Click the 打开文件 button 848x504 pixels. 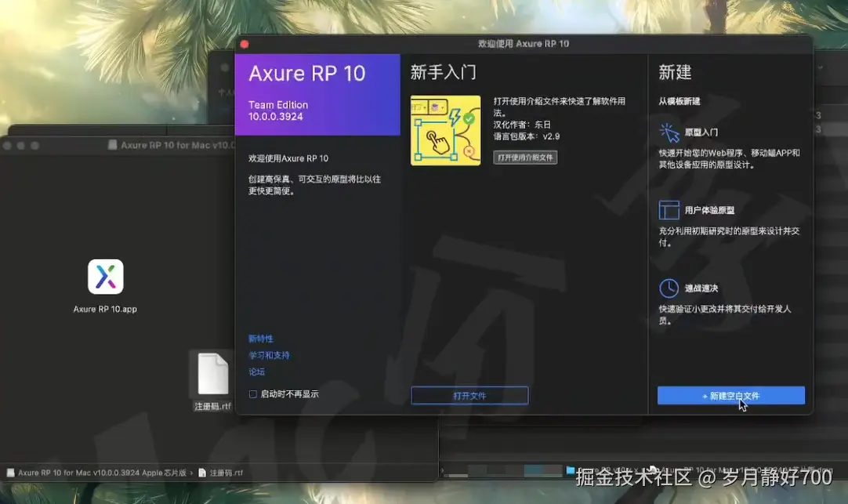[x=469, y=395]
